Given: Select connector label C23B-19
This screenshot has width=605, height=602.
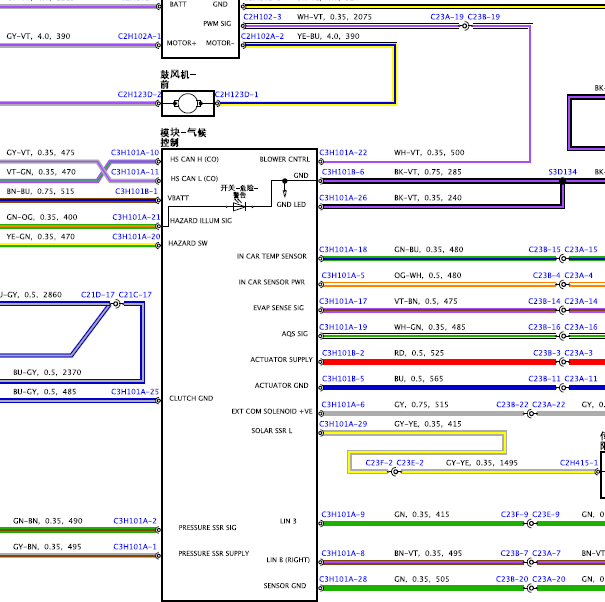Looking at the screenshot, I should [483, 17].
